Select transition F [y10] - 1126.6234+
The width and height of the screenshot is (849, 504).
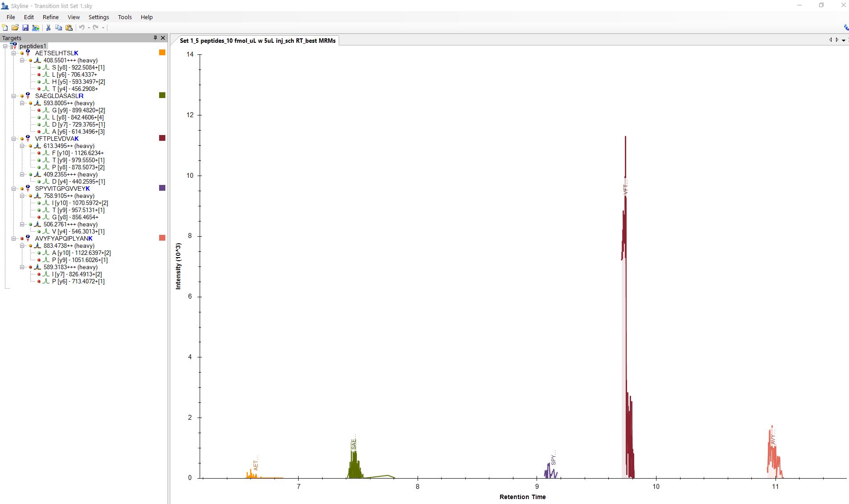coord(78,153)
